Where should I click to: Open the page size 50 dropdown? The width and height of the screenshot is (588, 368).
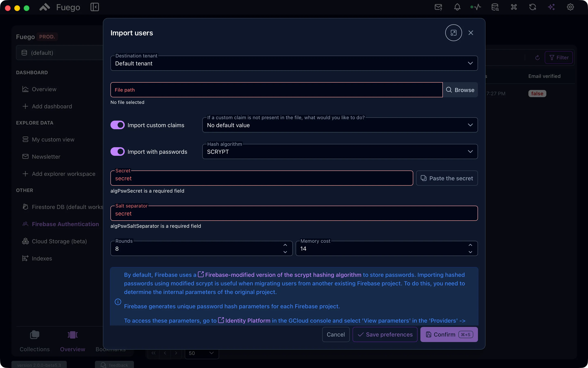pos(202,353)
